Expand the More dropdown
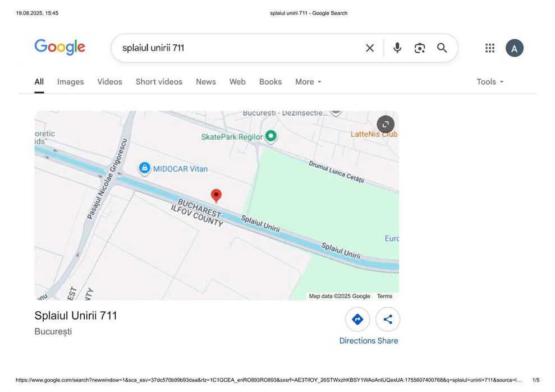This screenshot has height=392, width=555. coord(308,82)
